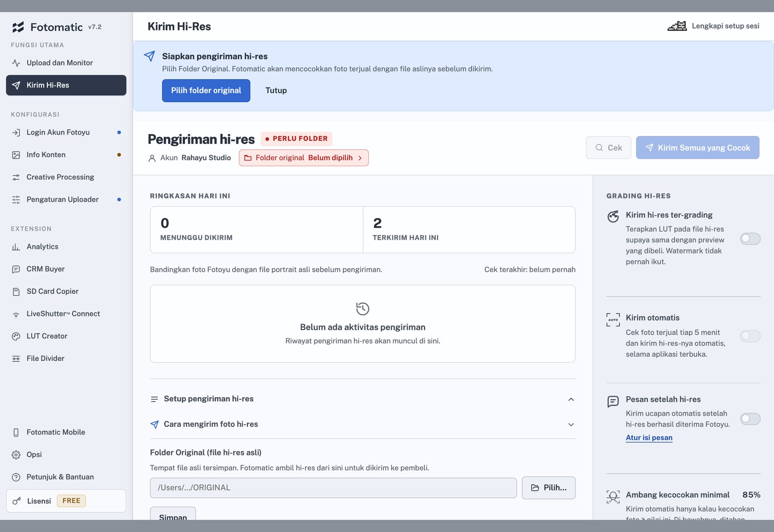The height and width of the screenshot is (532, 774).
Task: Open the Folder original Belum dipilih chip
Action: pos(304,158)
